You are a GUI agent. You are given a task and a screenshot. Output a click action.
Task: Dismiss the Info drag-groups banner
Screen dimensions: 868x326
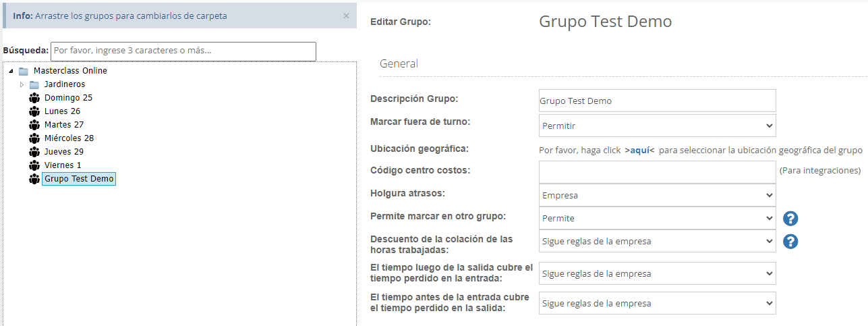tap(346, 16)
